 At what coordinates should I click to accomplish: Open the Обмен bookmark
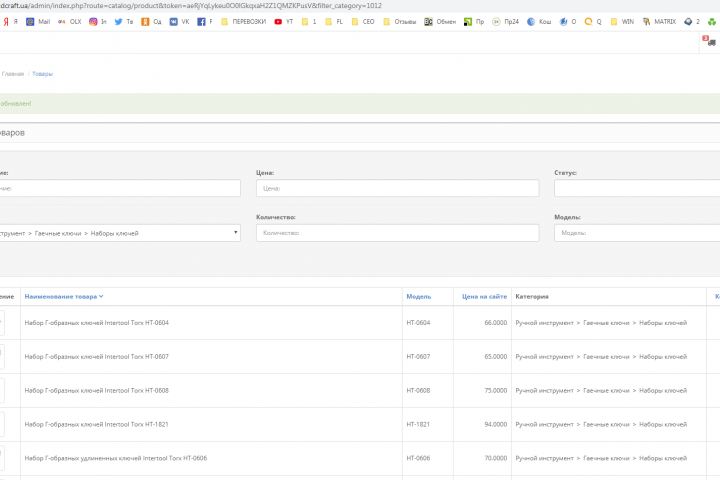pos(440,22)
